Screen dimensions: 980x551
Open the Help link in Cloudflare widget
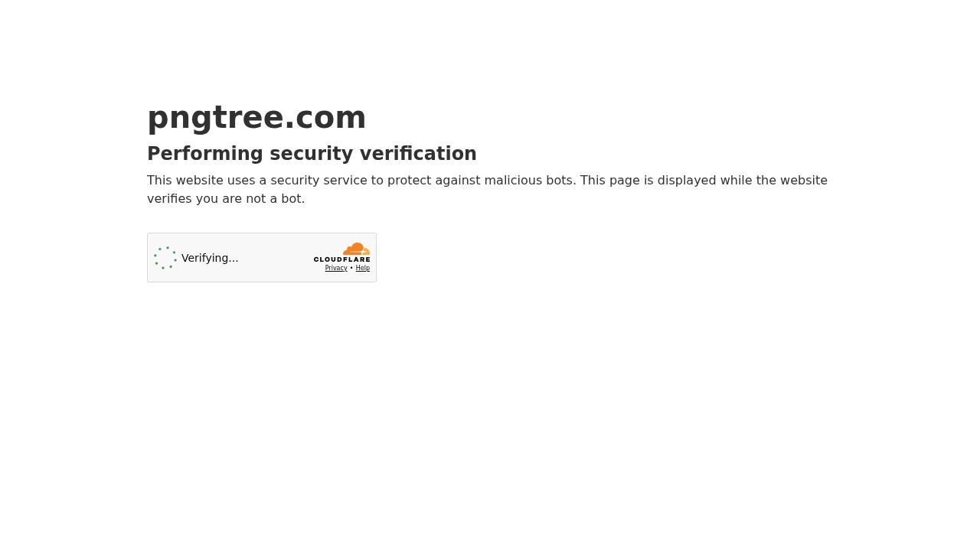coord(363,268)
